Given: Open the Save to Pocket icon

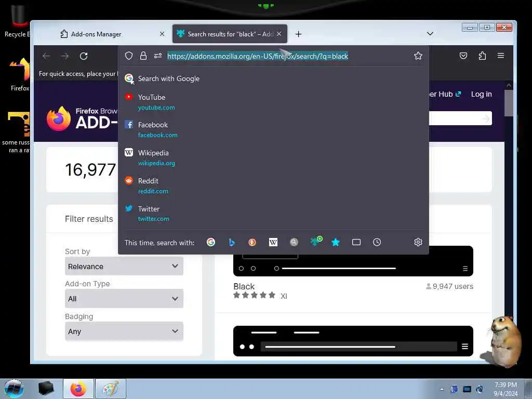Looking at the screenshot, I should tap(463, 56).
